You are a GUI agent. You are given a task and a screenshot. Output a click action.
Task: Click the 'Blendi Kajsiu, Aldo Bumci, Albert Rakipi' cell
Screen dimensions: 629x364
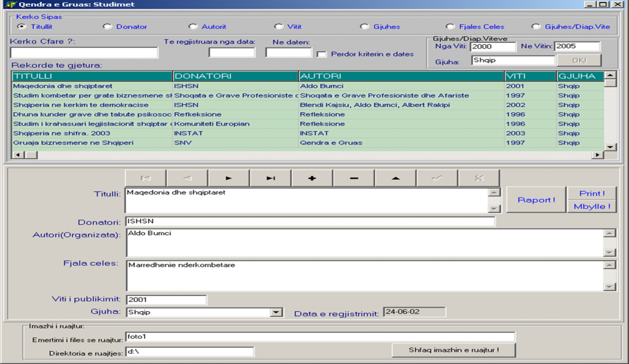click(x=402, y=105)
